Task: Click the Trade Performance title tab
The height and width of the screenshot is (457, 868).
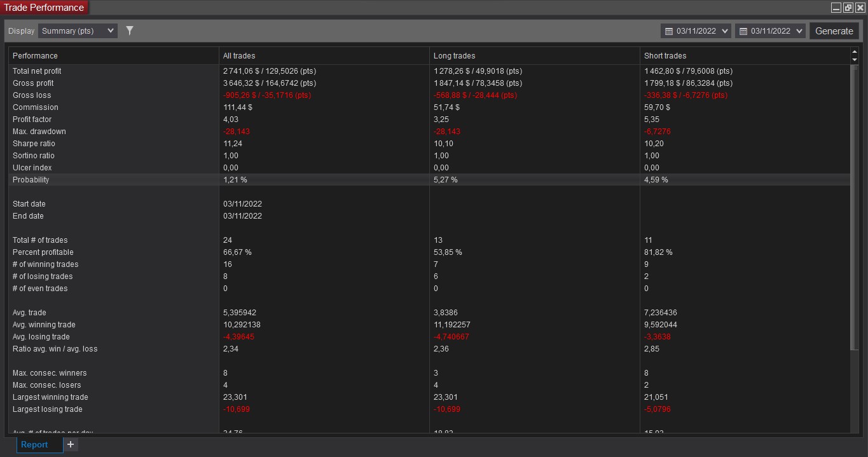Action: point(45,8)
